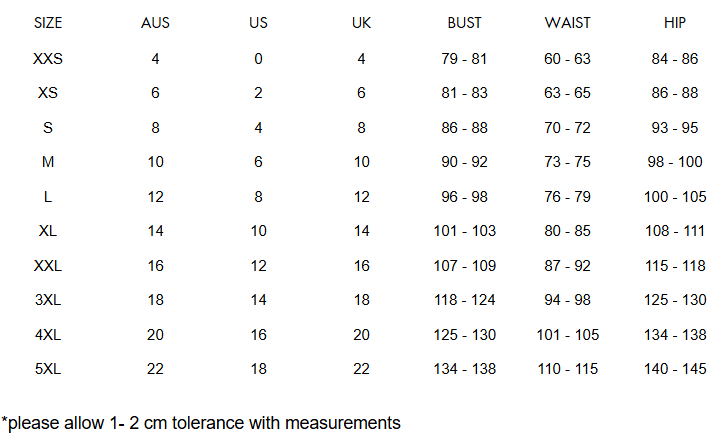
Task: Select the BUST column header
Action: point(464,23)
